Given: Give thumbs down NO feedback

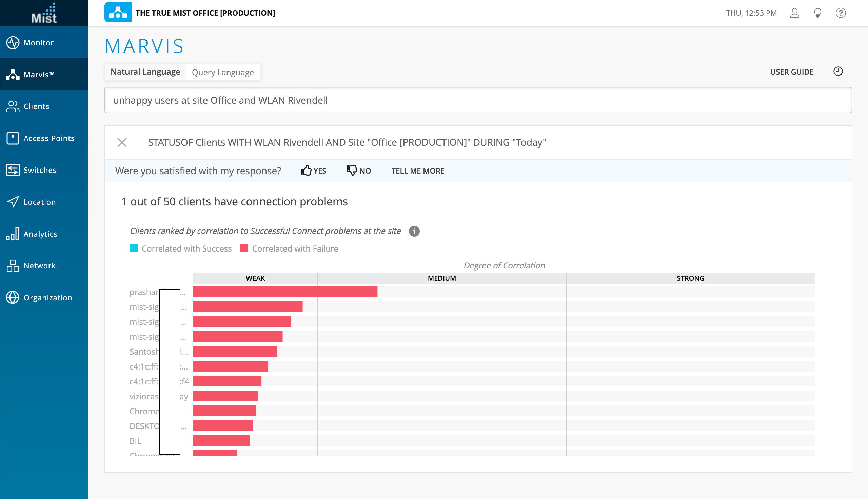Looking at the screenshot, I should [x=358, y=171].
